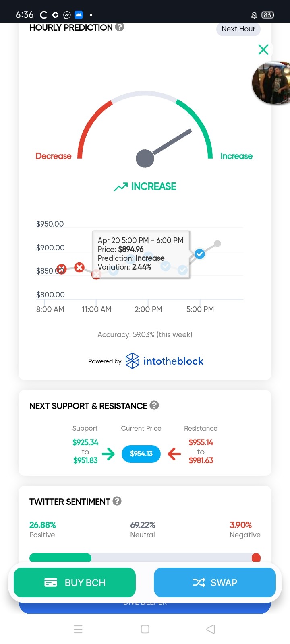
Task: Tap the SWAP button
Action: (215, 582)
